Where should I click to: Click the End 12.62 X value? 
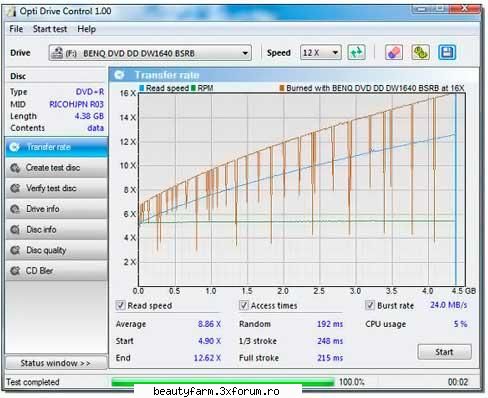207,358
